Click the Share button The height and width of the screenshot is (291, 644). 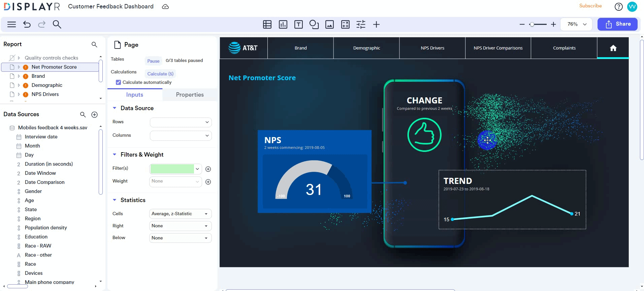pos(618,24)
